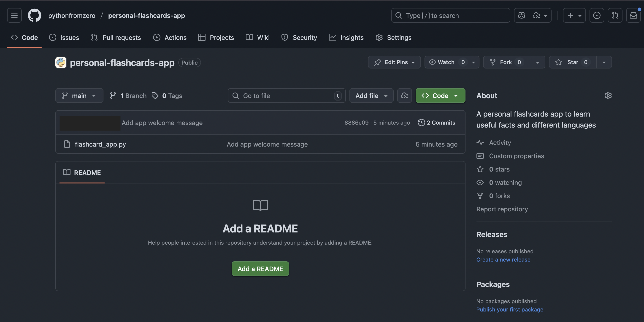Open the Publish your first package link
The width and height of the screenshot is (644, 322).
tap(510, 309)
